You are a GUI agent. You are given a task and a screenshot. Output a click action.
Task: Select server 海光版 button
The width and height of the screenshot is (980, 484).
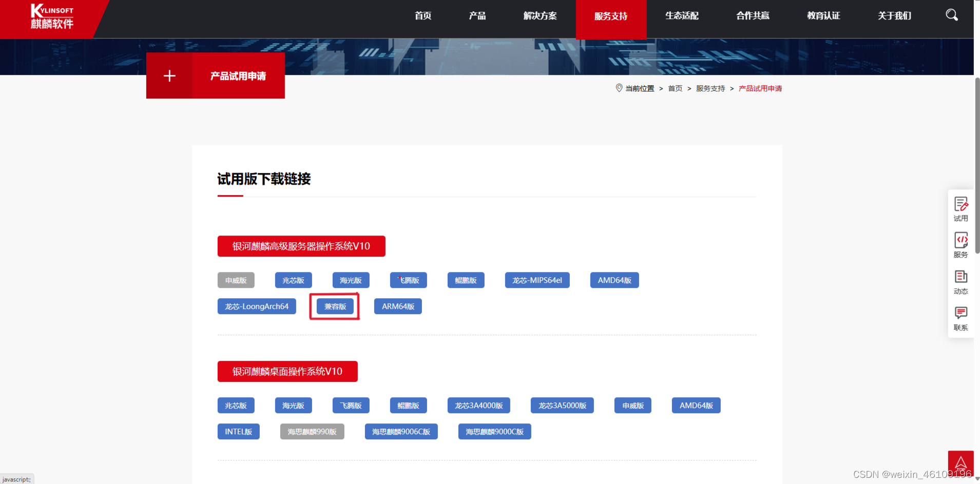point(351,280)
